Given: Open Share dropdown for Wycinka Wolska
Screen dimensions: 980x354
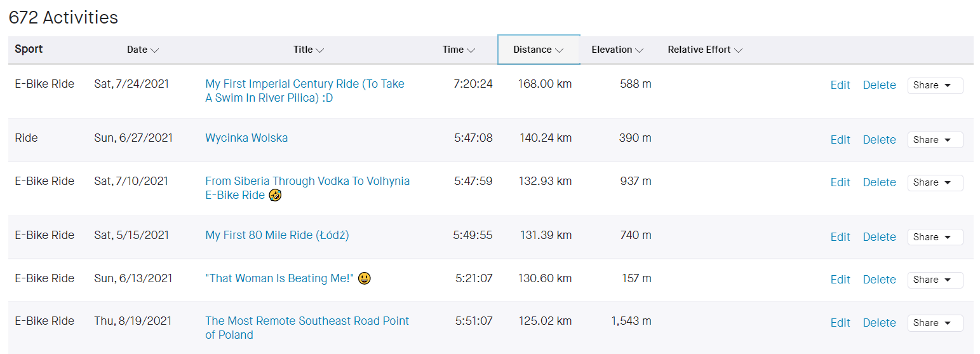Looking at the screenshot, I should click(934, 140).
